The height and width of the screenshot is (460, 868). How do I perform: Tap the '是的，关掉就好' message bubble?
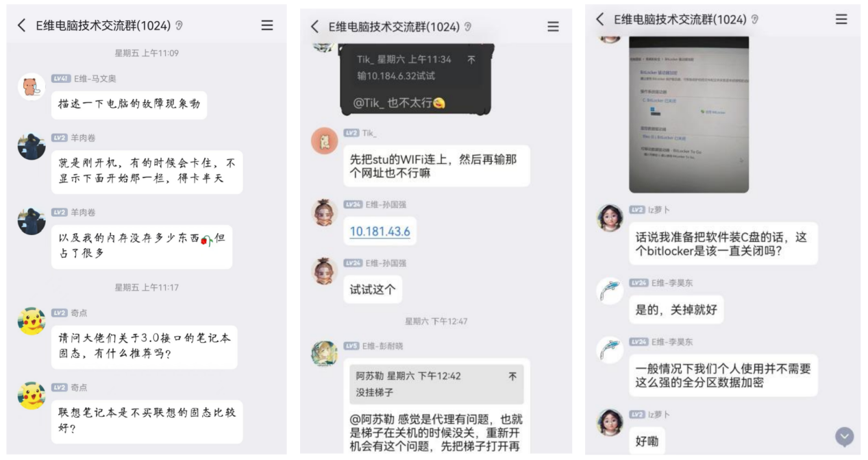pos(676,309)
